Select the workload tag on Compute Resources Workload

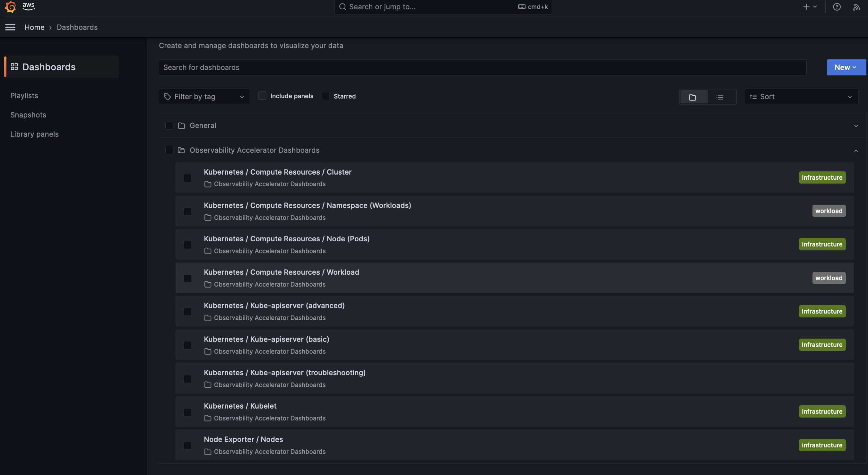(x=829, y=278)
